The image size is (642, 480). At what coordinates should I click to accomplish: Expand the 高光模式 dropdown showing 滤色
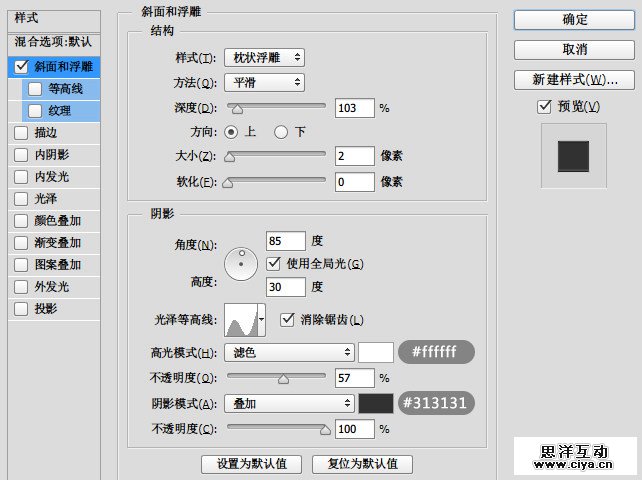point(290,352)
